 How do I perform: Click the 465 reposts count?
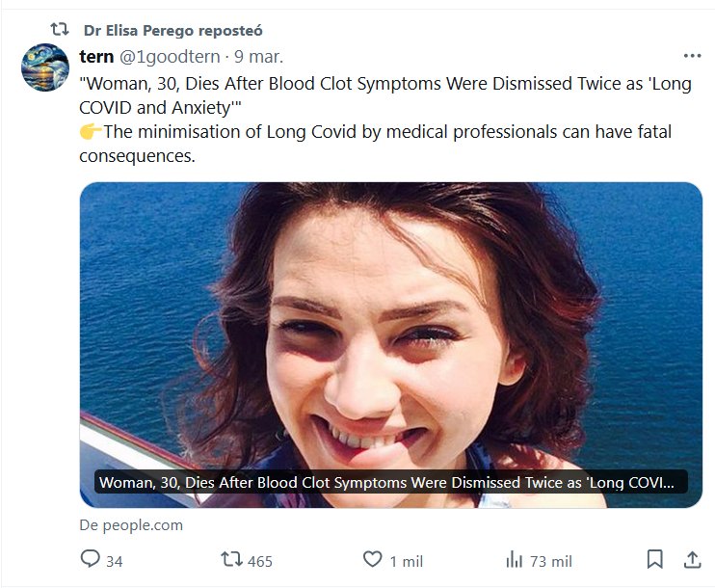point(260,561)
